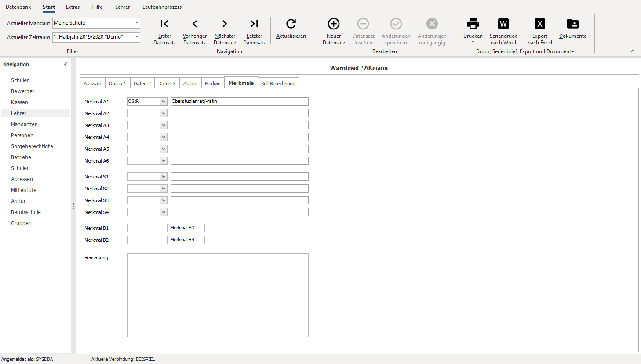This screenshot has height=364, width=641.
Task: Open the Merkmal S2 dropdown arrow
Action: [x=164, y=189]
